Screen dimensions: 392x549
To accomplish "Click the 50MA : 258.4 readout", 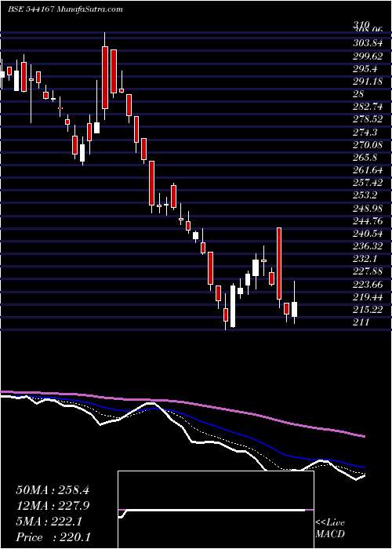I will pyautogui.click(x=53, y=490).
